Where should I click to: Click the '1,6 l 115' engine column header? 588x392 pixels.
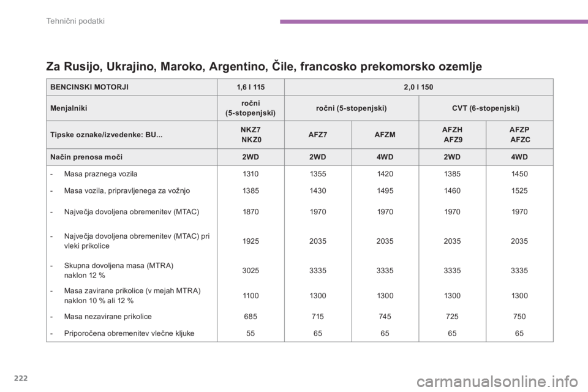pos(251,86)
